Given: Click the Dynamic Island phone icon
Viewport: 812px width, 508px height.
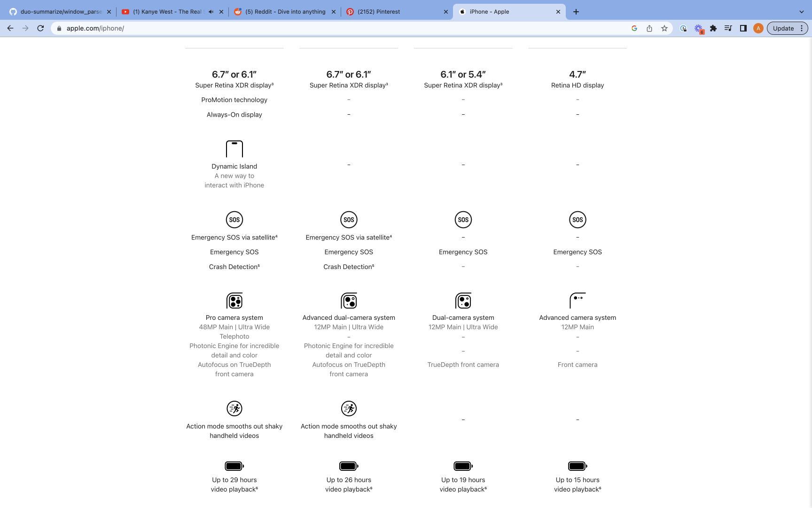Looking at the screenshot, I should click(x=234, y=149).
